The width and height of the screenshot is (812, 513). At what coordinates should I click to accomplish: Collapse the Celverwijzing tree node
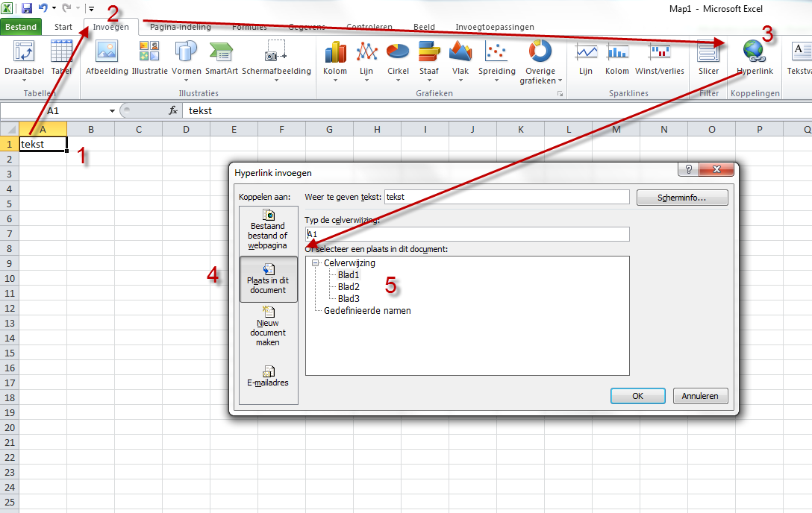(316, 263)
